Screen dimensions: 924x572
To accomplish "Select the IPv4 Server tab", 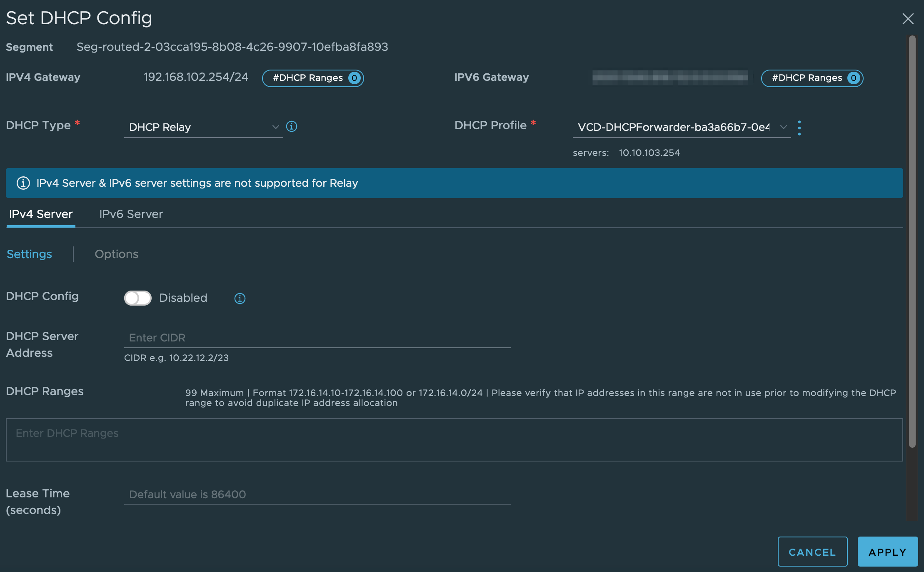I will (41, 214).
